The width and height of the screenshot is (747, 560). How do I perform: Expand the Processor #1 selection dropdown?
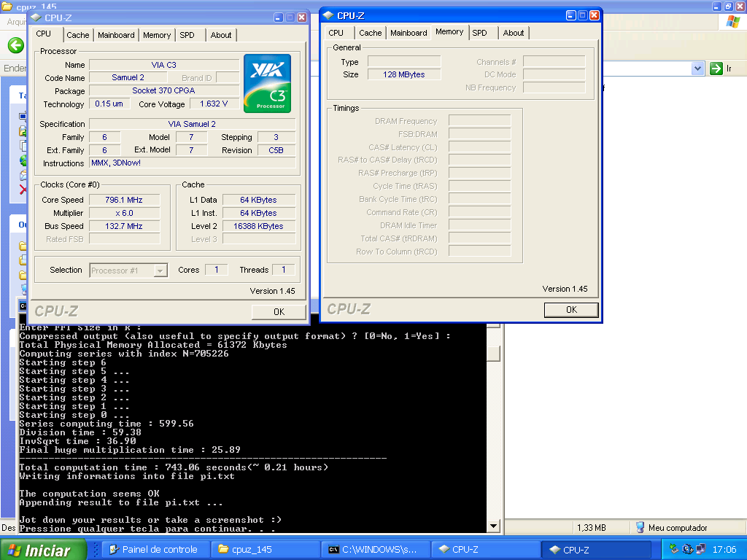tap(160, 271)
